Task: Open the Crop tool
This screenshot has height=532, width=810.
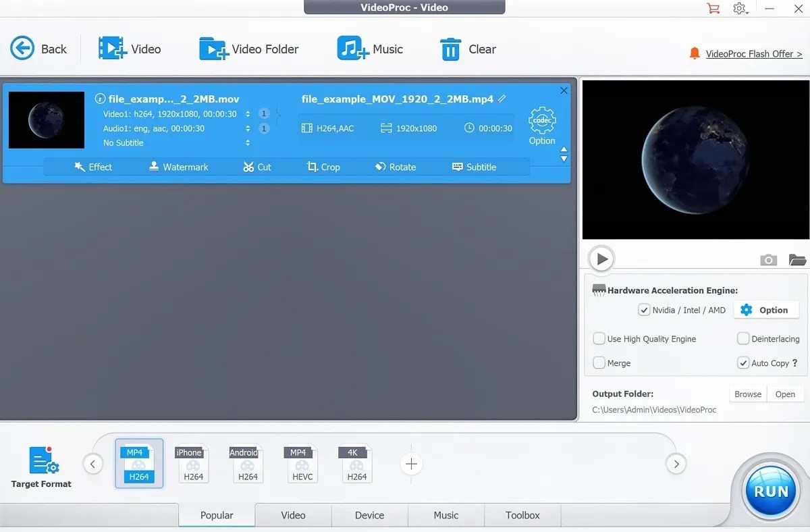Action: point(323,167)
